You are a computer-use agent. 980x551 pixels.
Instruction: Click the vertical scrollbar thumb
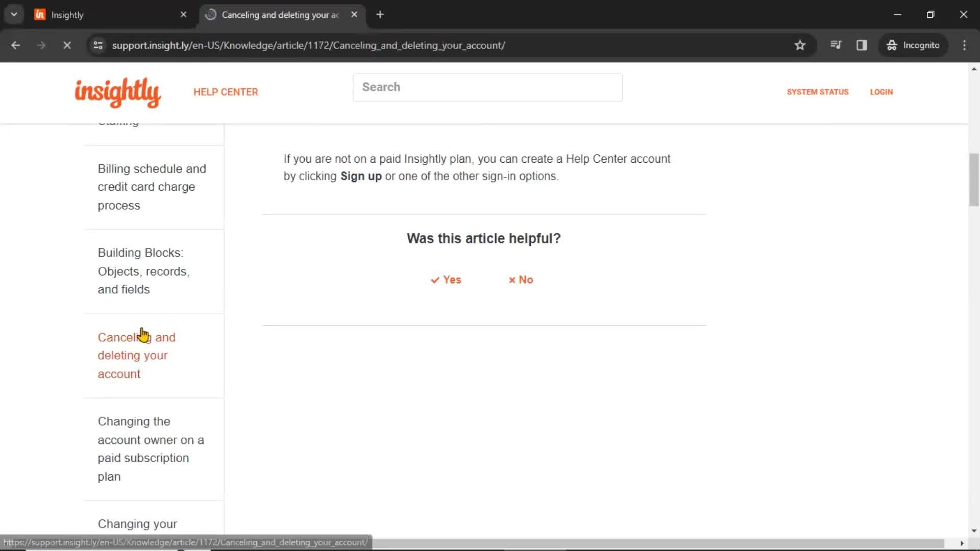(974, 180)
